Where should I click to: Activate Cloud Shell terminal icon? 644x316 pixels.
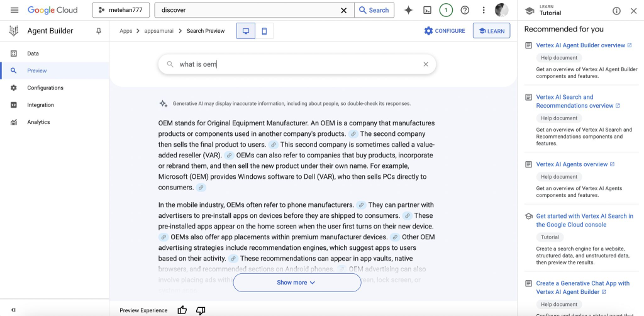click(427, 10)
